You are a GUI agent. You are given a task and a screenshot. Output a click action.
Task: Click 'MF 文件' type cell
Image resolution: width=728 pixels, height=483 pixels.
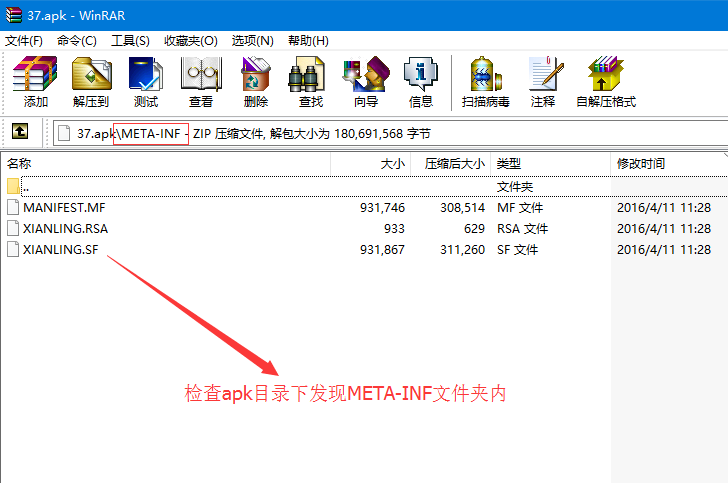click(x=520, y=208)
